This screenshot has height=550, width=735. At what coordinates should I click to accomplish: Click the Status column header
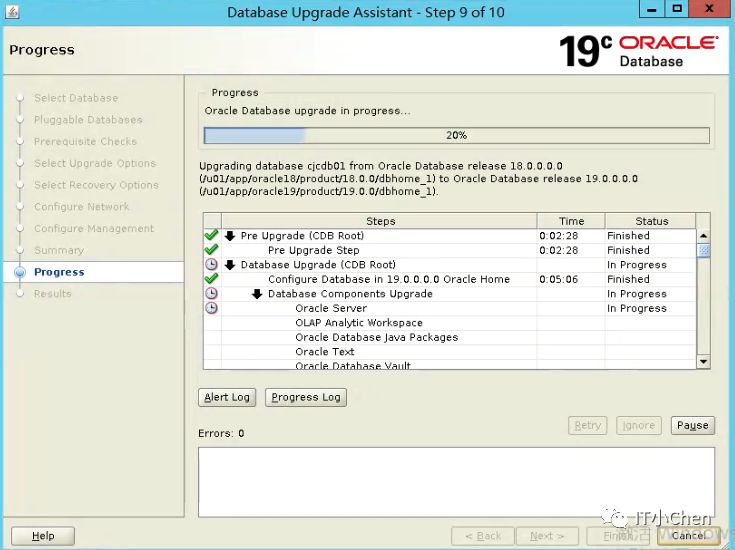coord(651,221)
